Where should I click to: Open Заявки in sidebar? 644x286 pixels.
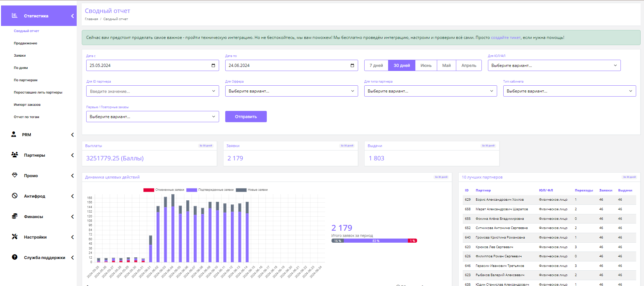[20, 56]
